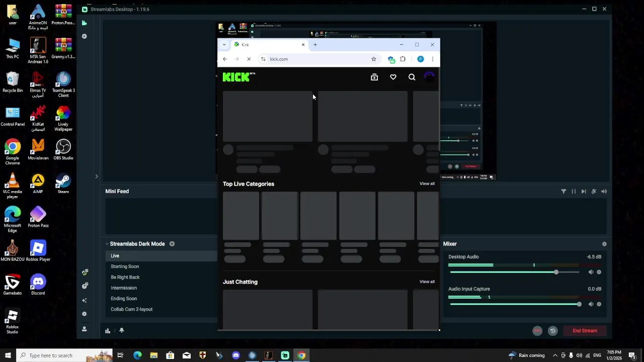Open Kick browse icon next to heart

click(374, 77)
